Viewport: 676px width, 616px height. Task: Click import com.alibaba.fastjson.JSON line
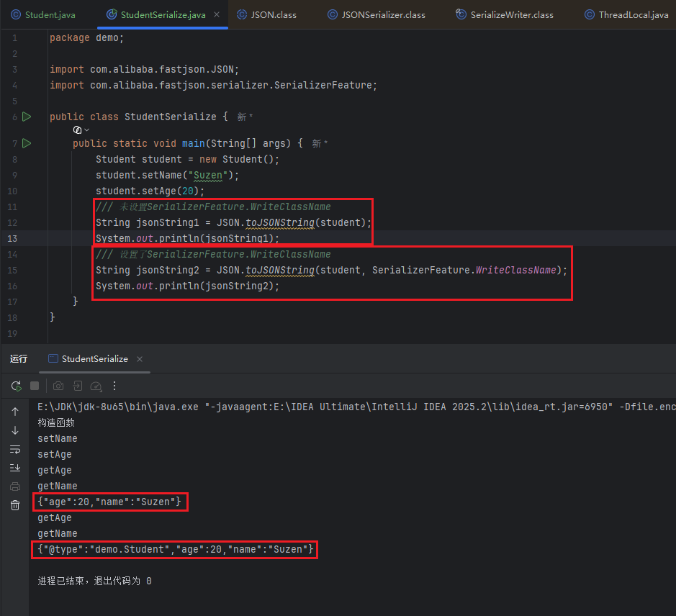(144, 69)
